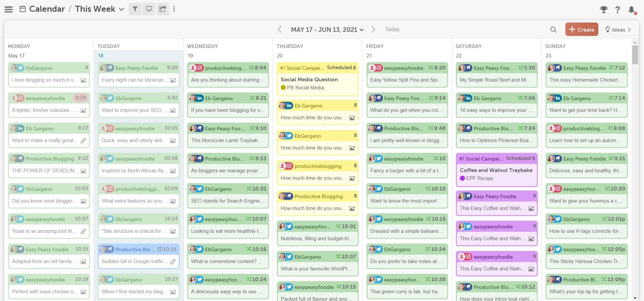Image resolution: width=644 pixels, height=301 pixels.
Task: Open 'THE POWER OF DEADLIN...' post
Action: (49, 166)
